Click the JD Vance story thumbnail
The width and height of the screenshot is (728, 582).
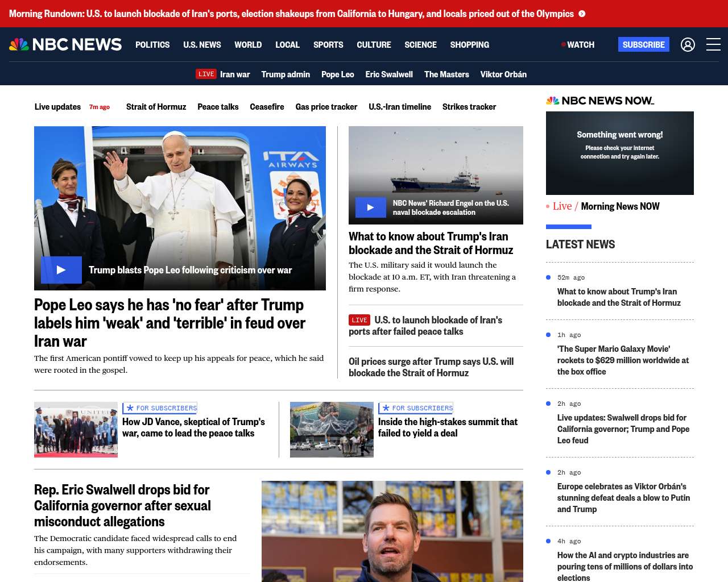point(76,430)
